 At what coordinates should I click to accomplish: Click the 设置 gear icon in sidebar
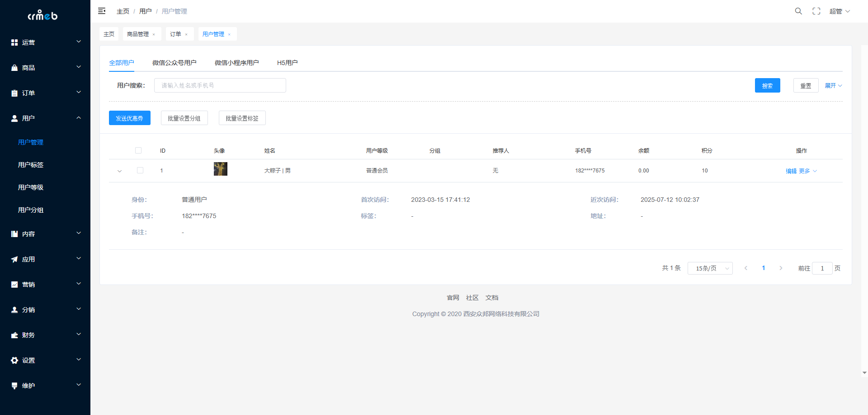[x=14, y=360]
